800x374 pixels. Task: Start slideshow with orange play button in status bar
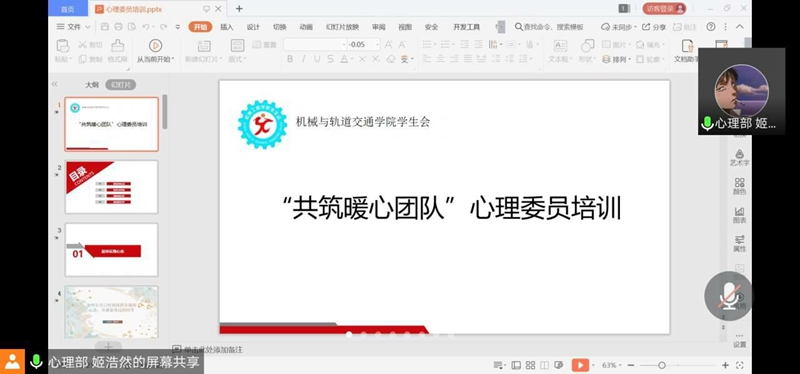(x=580, y=365)
